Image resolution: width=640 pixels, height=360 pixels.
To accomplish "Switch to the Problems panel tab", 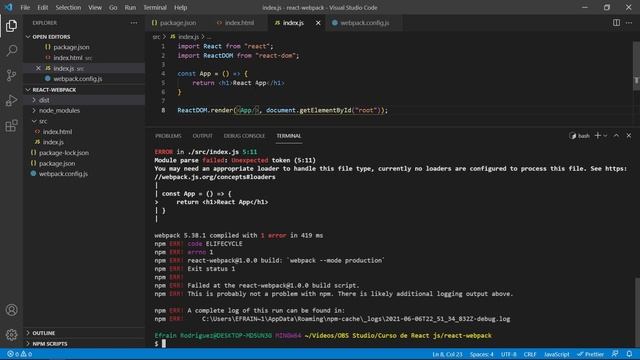I will coord(168,136).
